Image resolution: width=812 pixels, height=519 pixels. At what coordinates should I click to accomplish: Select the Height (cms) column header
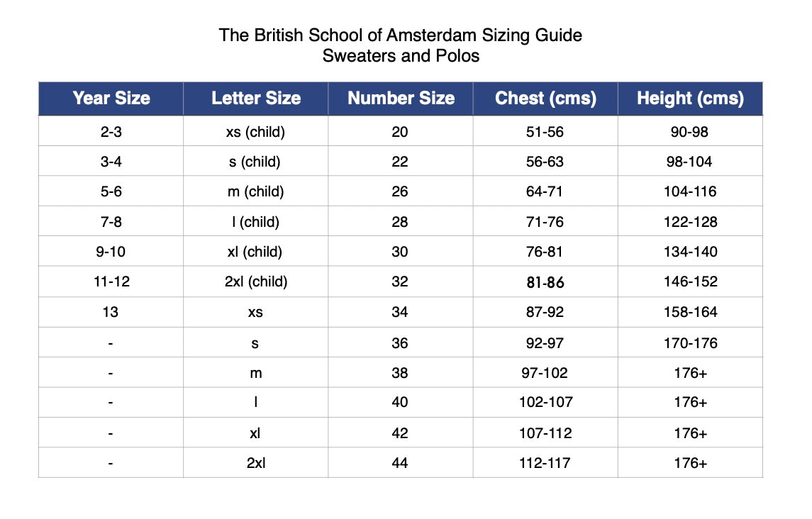click(690, 99)
